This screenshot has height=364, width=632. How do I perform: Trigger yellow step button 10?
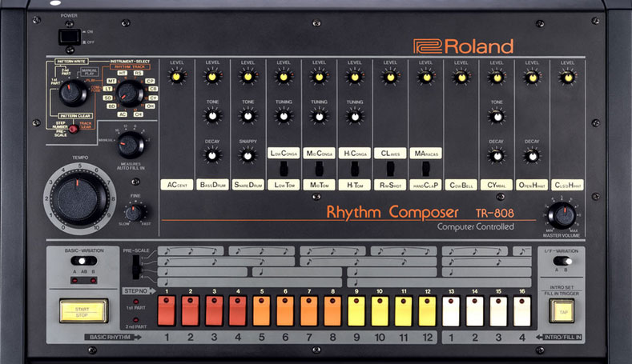click(380, 311)
